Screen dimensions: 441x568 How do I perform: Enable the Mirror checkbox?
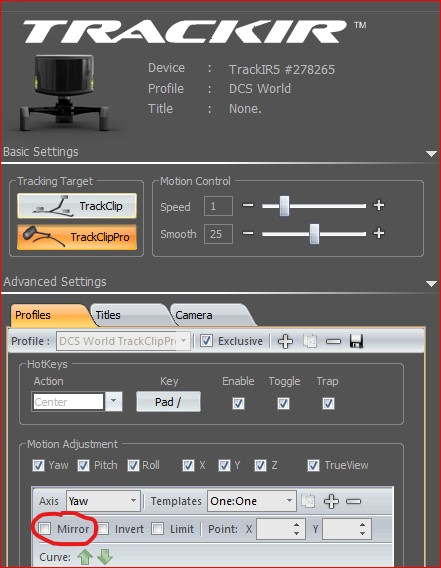(45, 529)
